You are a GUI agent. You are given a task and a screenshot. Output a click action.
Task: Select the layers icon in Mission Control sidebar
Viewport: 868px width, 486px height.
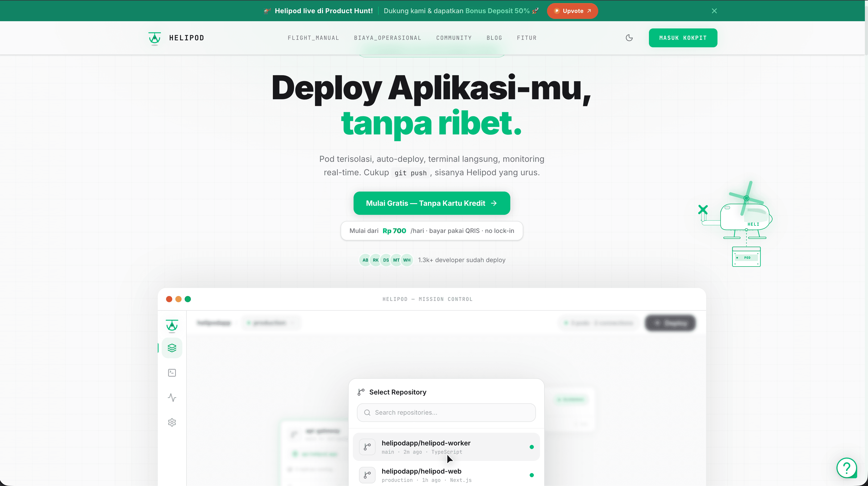172,348
